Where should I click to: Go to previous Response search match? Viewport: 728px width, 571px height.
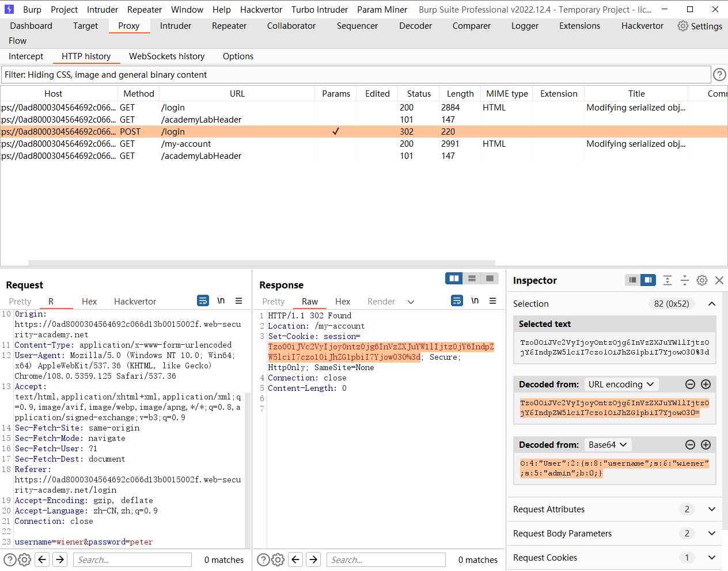pyautogui.click(x=295, y=559)
